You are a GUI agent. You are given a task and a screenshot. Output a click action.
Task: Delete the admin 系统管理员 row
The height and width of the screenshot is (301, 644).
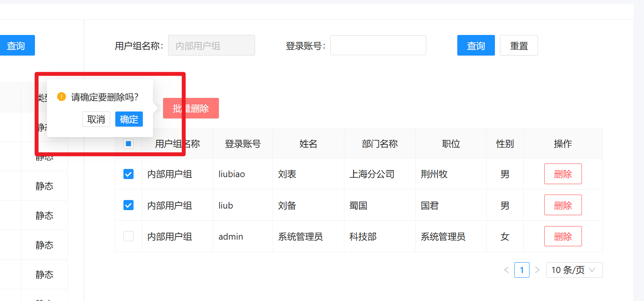click(562, 236)
